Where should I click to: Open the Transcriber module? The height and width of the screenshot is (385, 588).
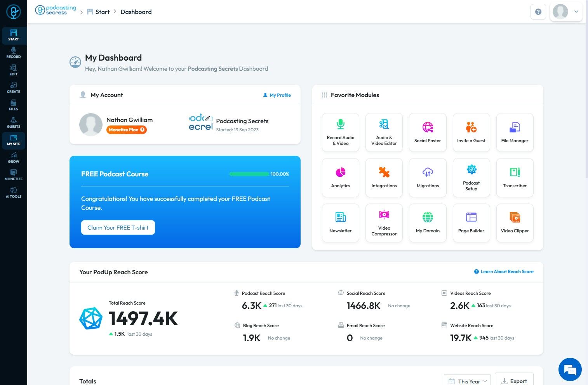(x=515, y=178)
